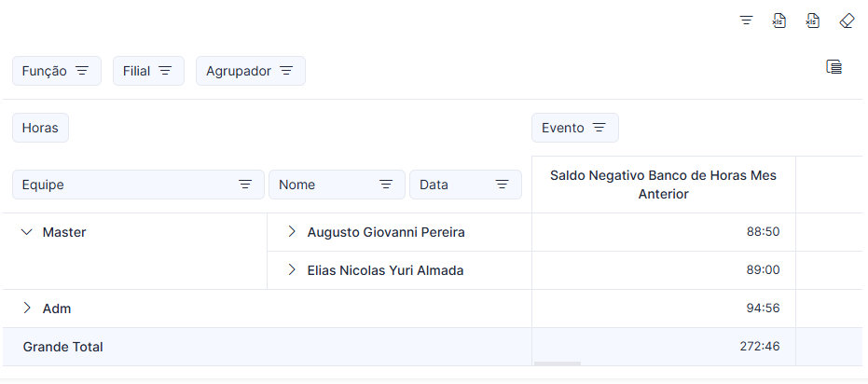Click the second XLS export icon
868x384 pixels.
(x=813, y=21)
